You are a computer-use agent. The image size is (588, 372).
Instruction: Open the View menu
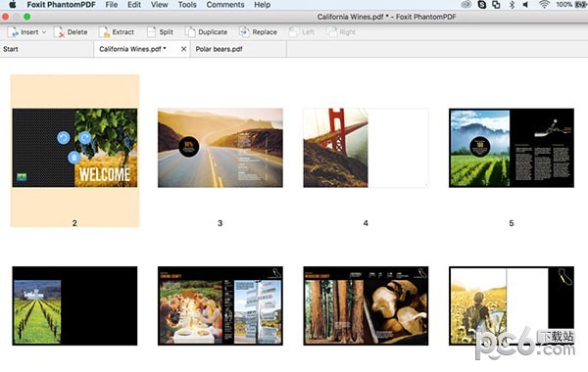160,5
